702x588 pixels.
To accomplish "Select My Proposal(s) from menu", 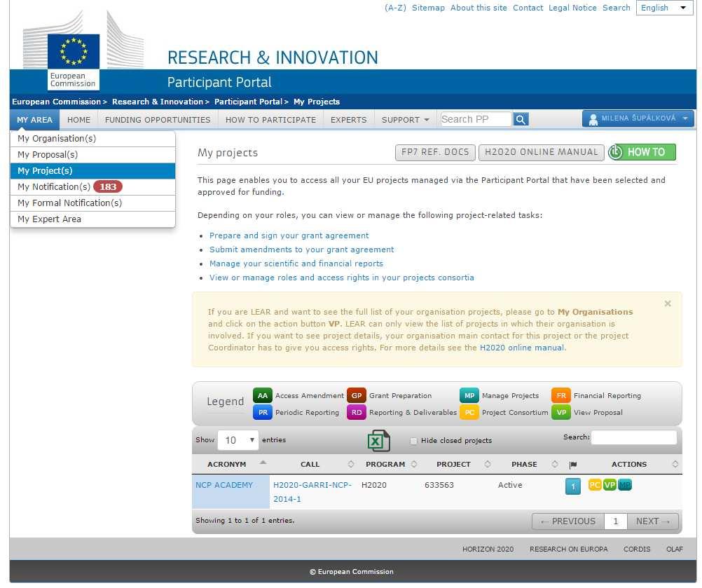I will click(92, 154).
